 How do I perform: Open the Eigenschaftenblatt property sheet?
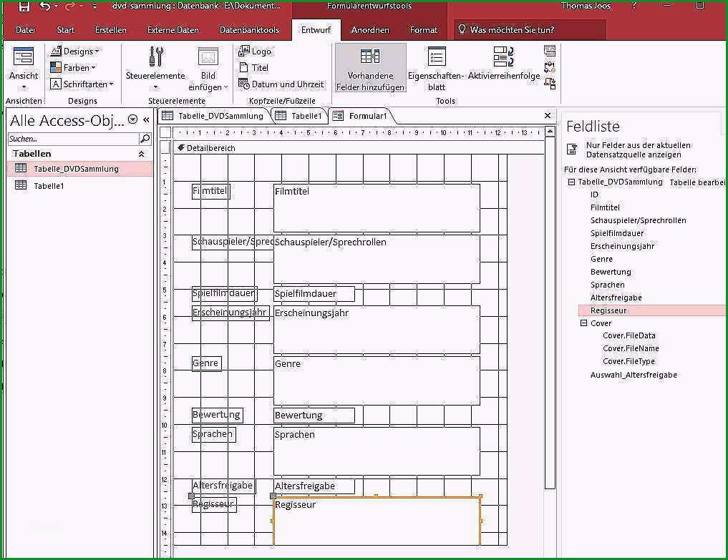pyautogui.click(x=436, y=68)
